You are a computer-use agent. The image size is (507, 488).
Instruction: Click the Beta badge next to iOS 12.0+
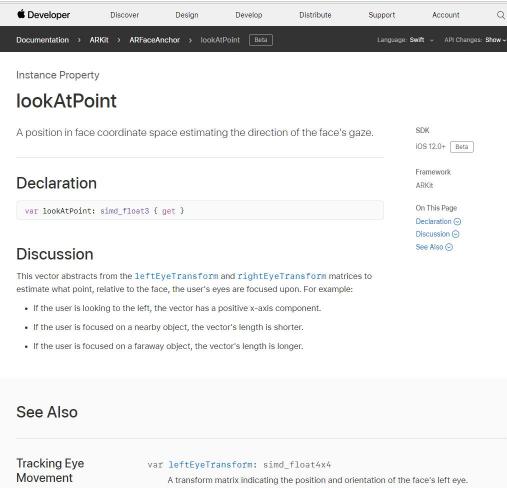tap(462, 147)
